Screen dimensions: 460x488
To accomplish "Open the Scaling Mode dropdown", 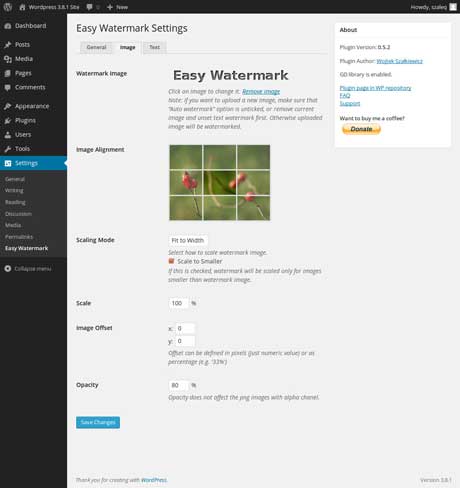I will tap(188, 240).
